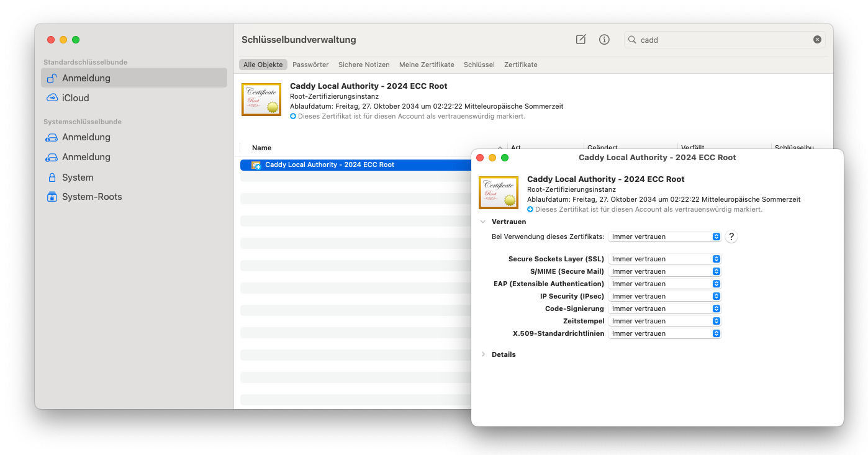The image size is (868, 455).
Task: Click the iCloud cloud icon in sidebar
Action: pyautogui.click(x=52, y=98)
